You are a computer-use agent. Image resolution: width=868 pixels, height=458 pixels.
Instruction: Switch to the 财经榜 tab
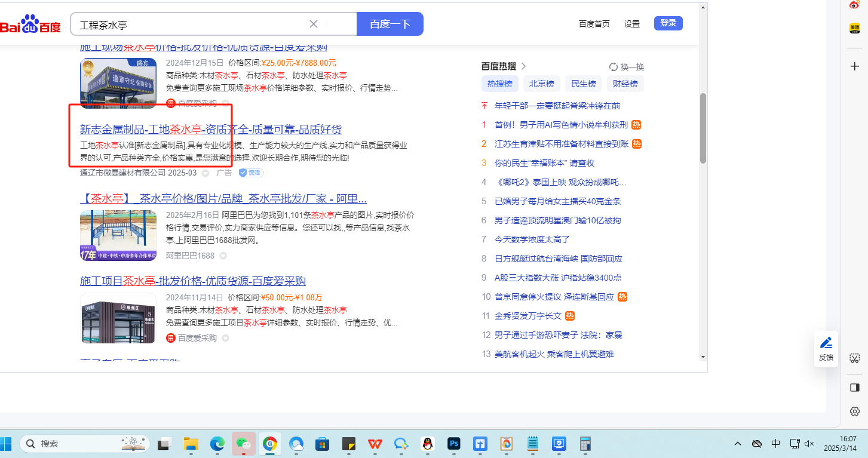tap(625, 84)
